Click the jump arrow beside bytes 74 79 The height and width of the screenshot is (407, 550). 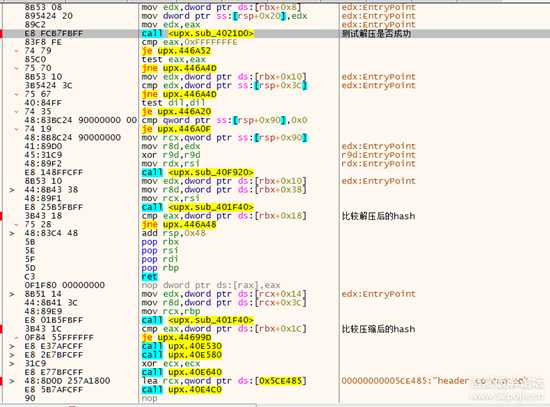click(16, 51)
